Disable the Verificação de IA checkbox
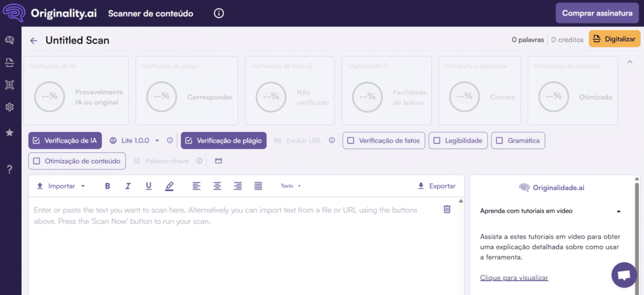Image resolution: width=644 pixels, height=295 pixels. 36,140
